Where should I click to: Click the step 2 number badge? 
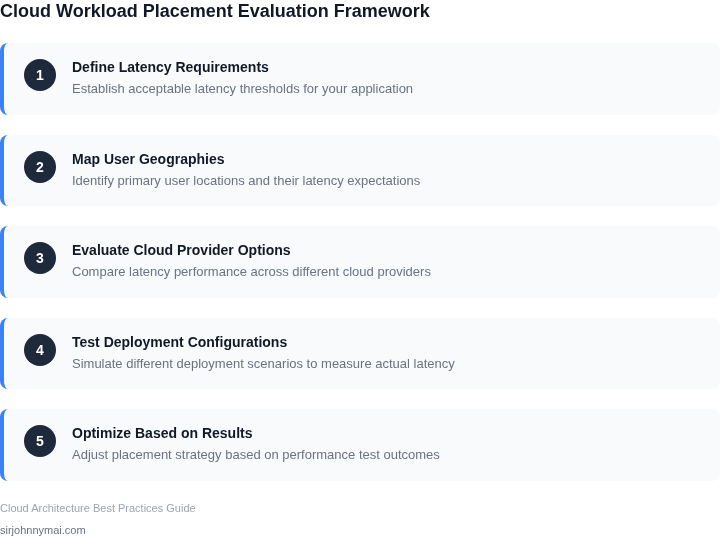(x=40, y=167)
